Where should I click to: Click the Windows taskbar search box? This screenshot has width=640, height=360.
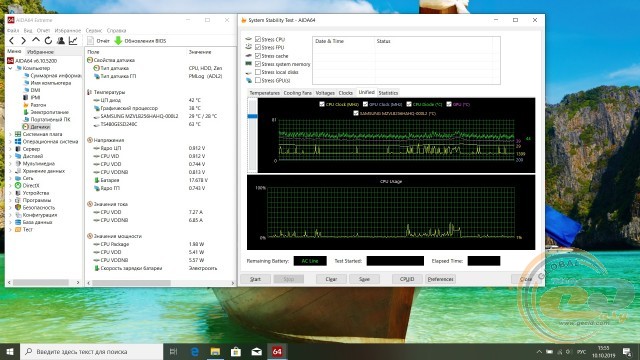point(91,351)
